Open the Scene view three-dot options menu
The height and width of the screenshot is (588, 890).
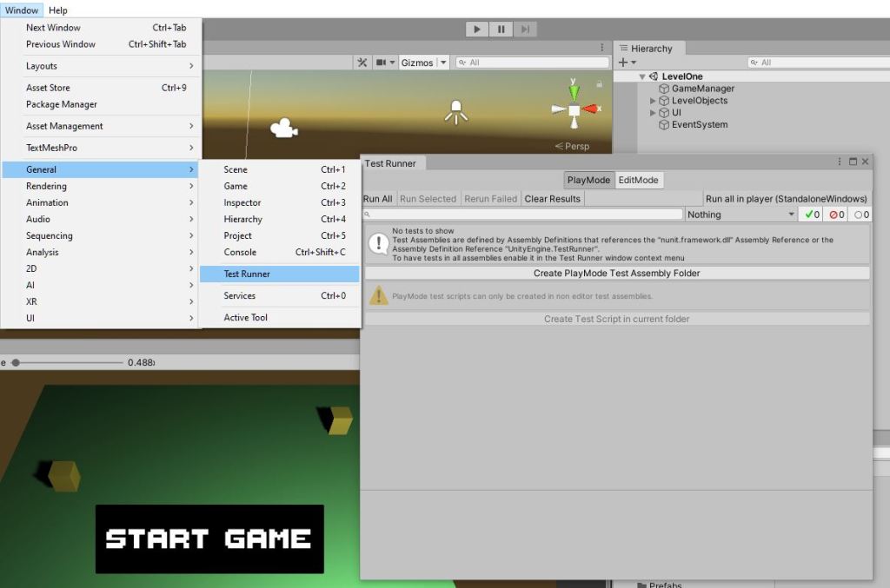(x=602, y=47)
